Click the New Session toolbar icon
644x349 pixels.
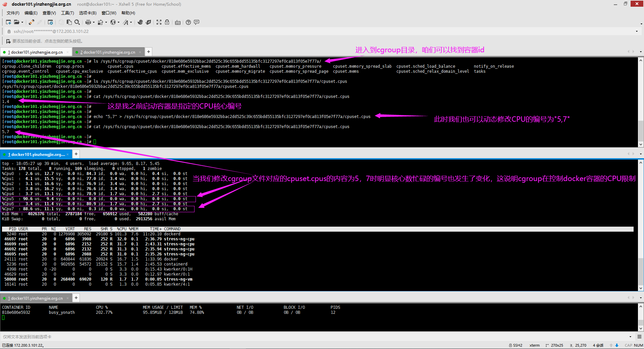(8, 22)
